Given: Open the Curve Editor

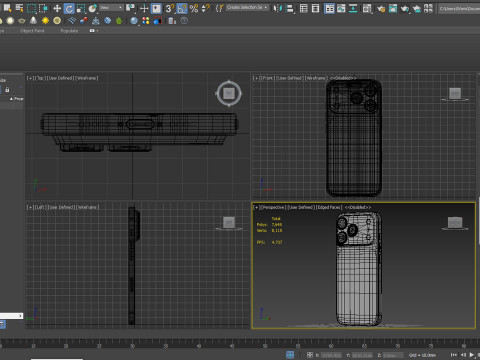Looking at the screenshot, I should coord(341,8).
